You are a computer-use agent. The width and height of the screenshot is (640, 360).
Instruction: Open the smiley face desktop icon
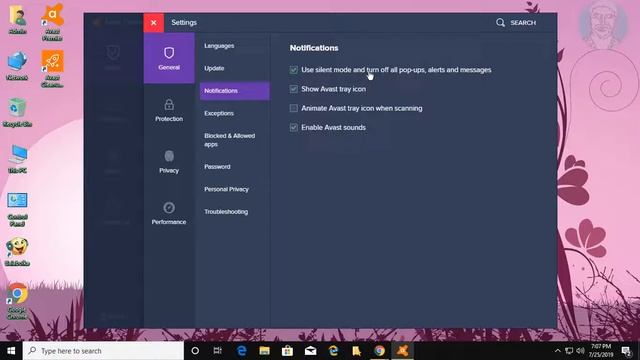coord(17,252)
